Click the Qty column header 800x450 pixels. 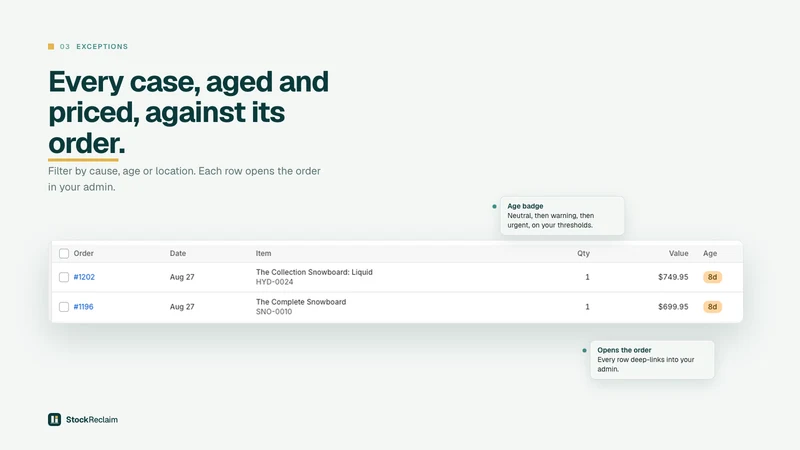click(583, 254)
